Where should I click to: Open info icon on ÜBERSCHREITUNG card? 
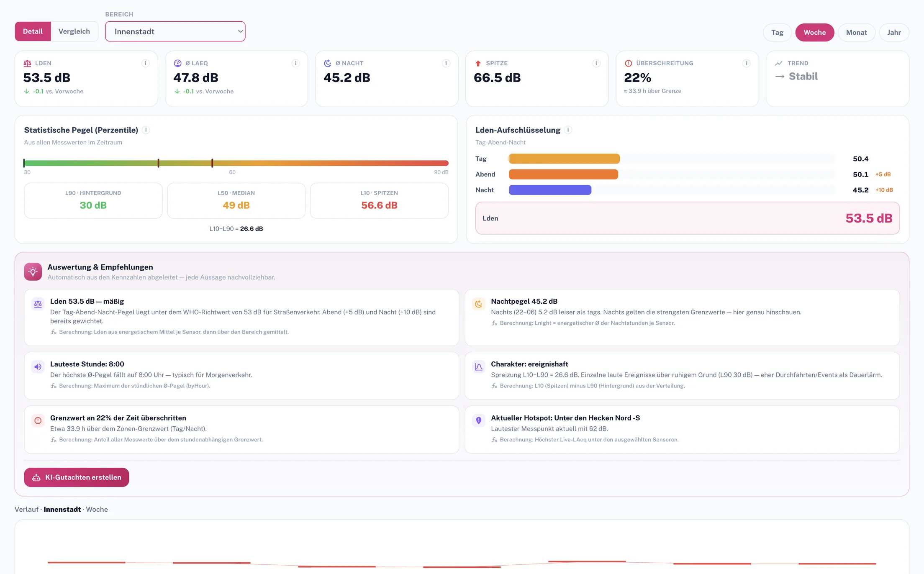(746, 63)
